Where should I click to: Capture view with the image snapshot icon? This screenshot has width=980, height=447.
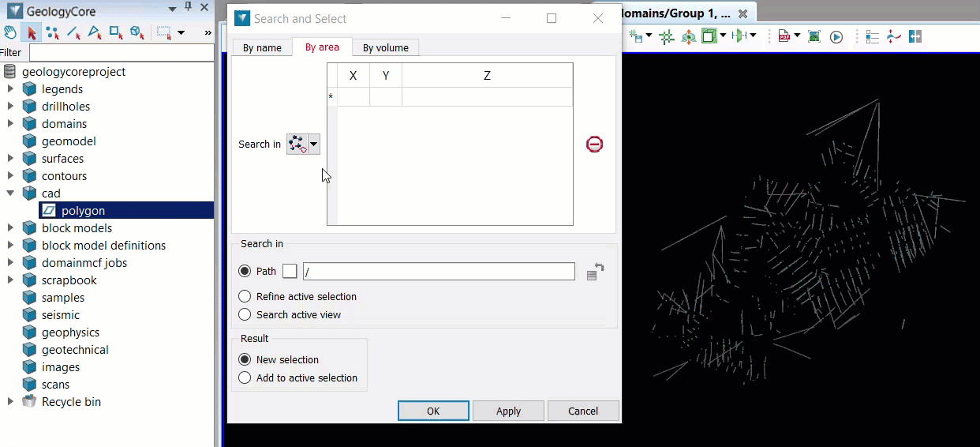[x=814, y=36]
